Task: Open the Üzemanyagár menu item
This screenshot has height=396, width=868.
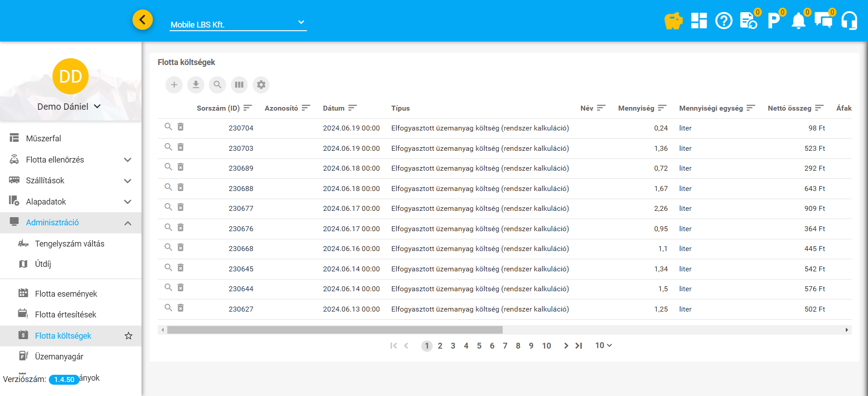Action: pyautogui.click(x=59, y=357)
